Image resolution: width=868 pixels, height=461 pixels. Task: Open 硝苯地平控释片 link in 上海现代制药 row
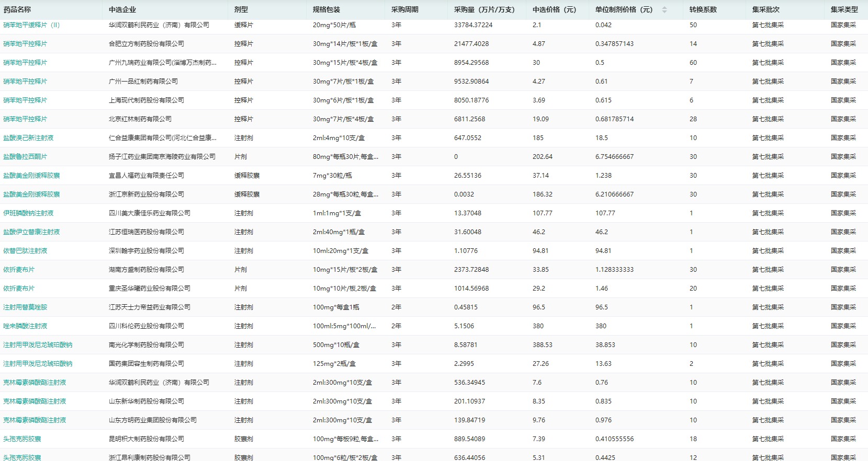[25, 100]
